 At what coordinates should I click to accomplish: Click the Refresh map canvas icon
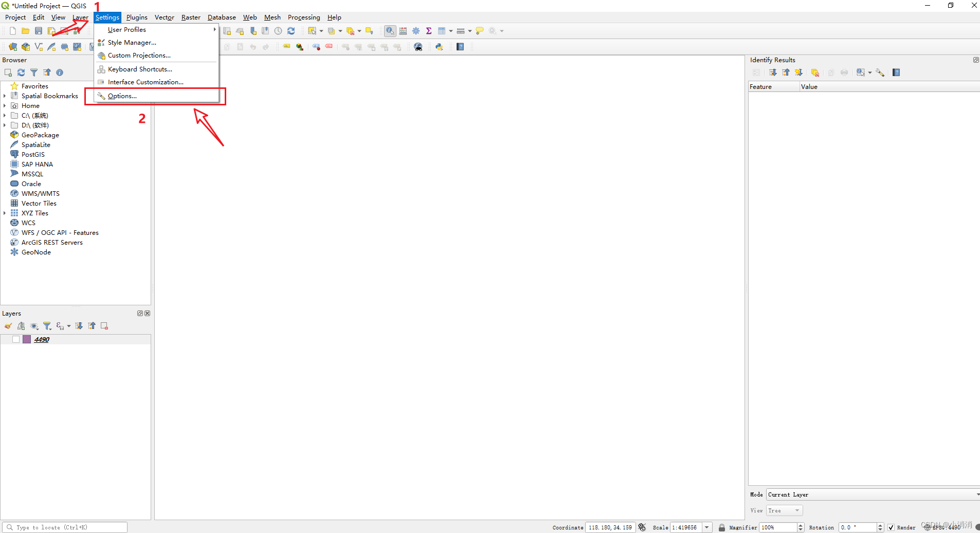click(x=291, y=31)
